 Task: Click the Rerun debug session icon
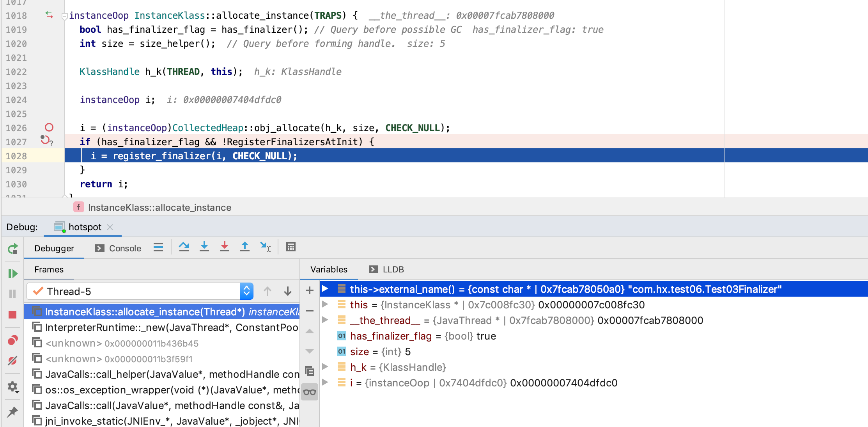pyautogui.click(x=12, y=249)
